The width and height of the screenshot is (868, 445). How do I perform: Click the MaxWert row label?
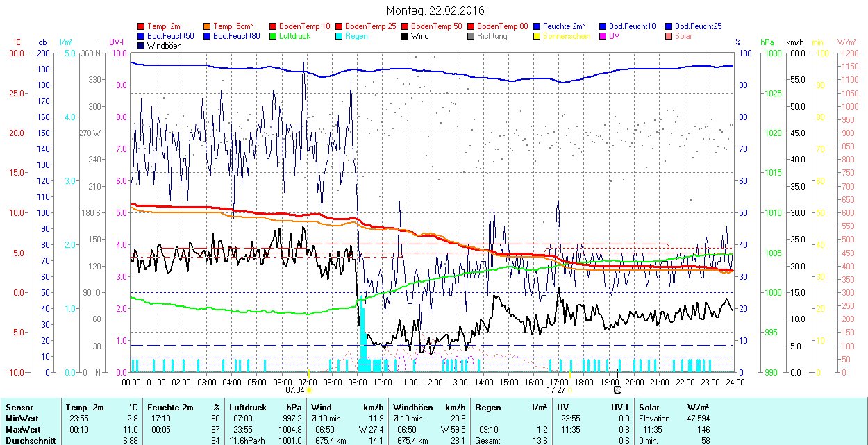coord(22,429)
